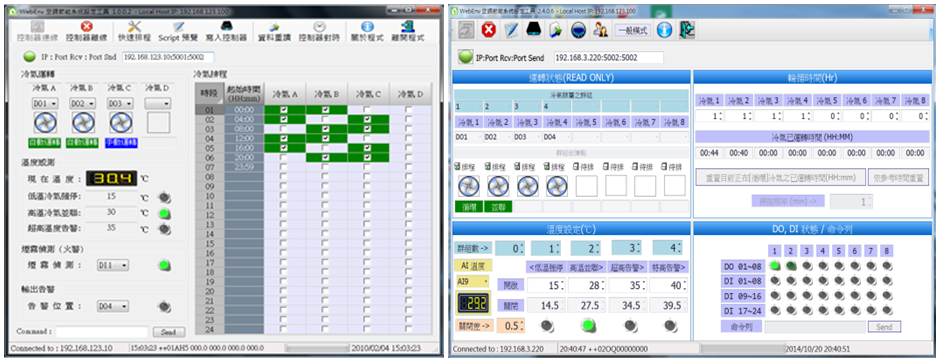
Task: Click 依參考時間重置 button
Action: (899, 177)
